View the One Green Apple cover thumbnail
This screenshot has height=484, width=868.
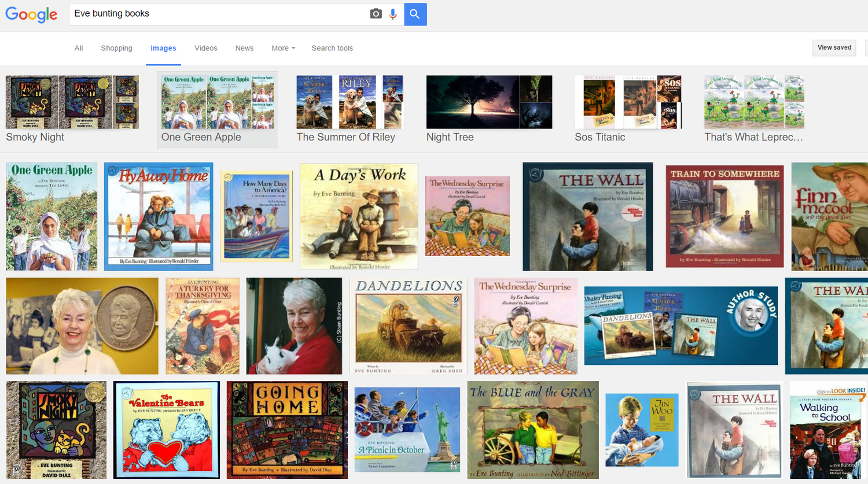coord(51,216)
